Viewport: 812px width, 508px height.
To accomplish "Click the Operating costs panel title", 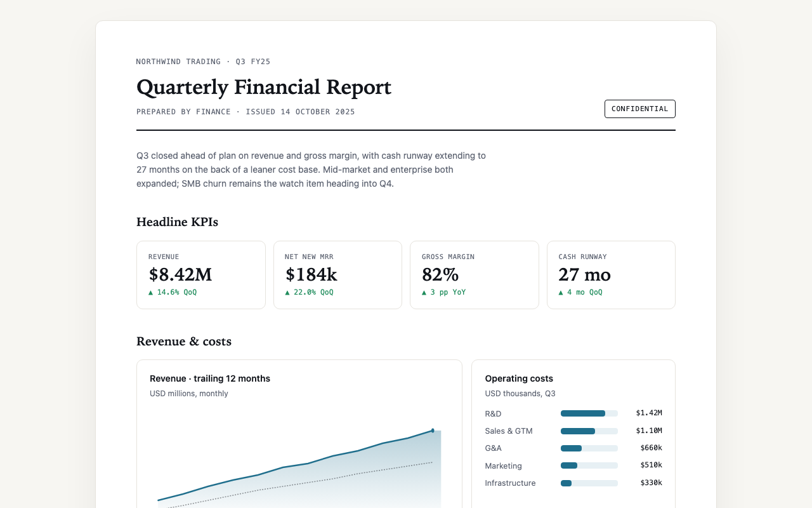I will pyautogui.click(x=519, y=378).
